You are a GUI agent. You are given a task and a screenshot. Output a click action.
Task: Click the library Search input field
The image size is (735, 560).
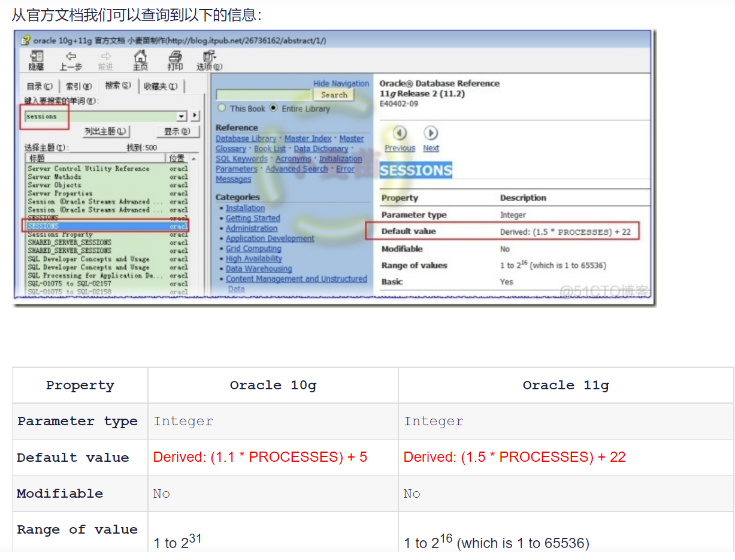[264, 95]
